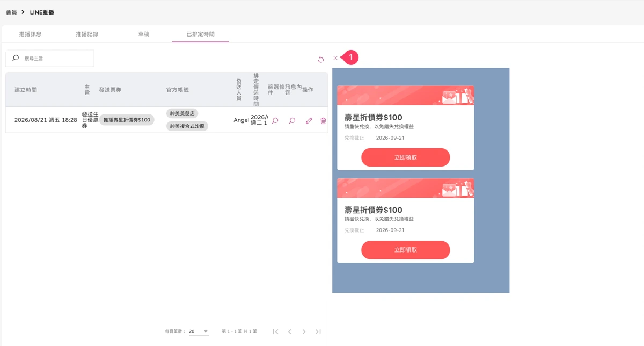The height and width of the screenshot is (346, 644).
Task: View filter conditions magnifier for the birthday coupon row
Action: point(275,121)
